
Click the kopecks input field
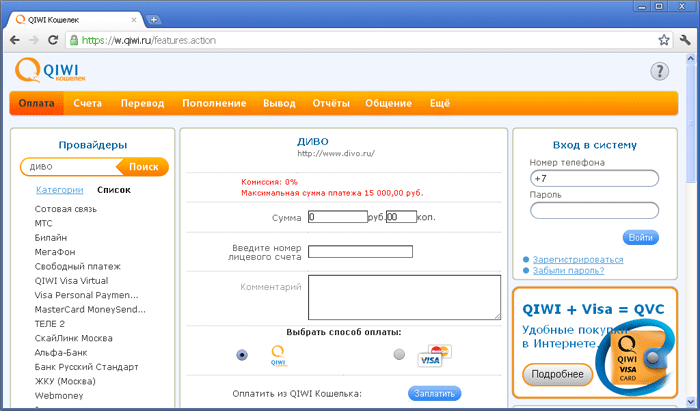coord(401,217)
